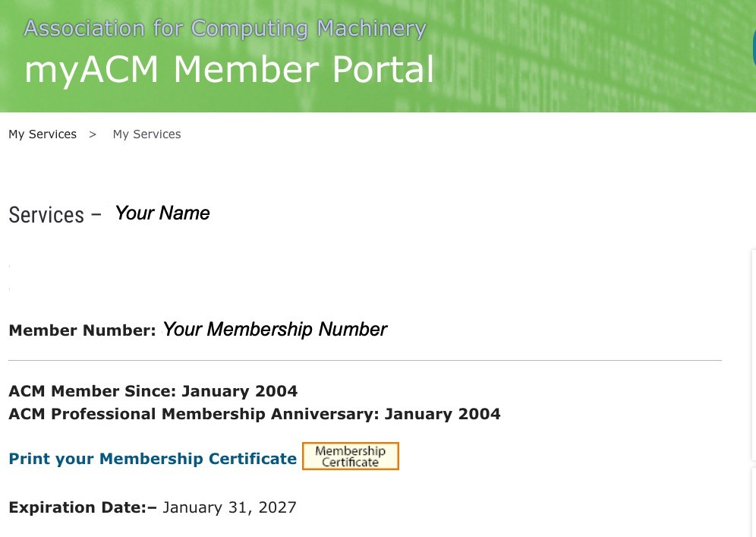This screenshot has height=537, width=756.
Task: Click the January 31, 2027 expiration date
Action: pyautogui.click(x=229, y=507)
